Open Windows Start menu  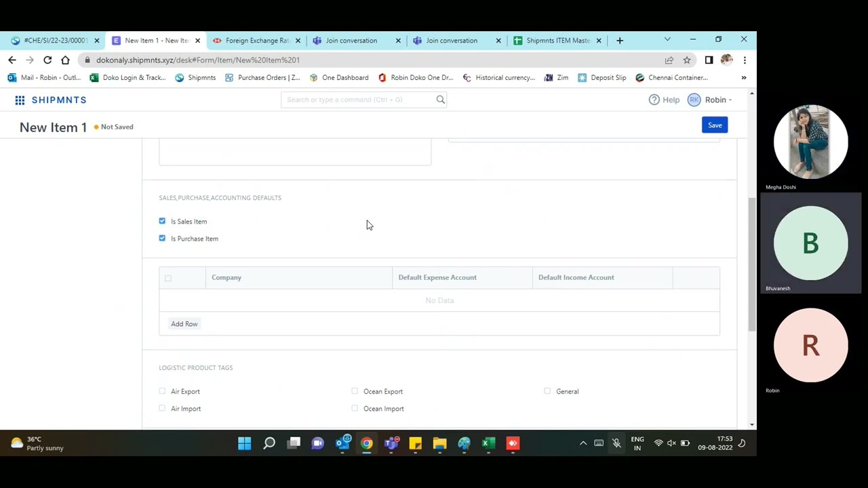[x=245, y=443]
